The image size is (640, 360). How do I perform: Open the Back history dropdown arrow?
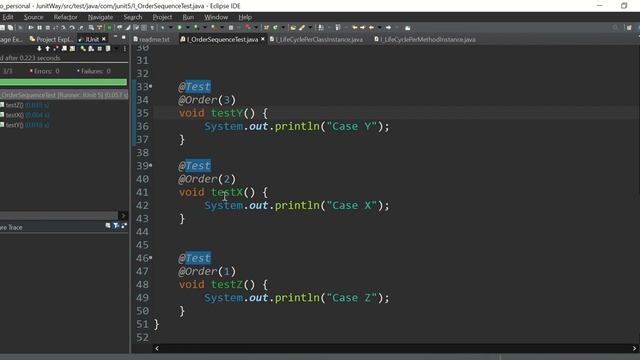[380, 27]
